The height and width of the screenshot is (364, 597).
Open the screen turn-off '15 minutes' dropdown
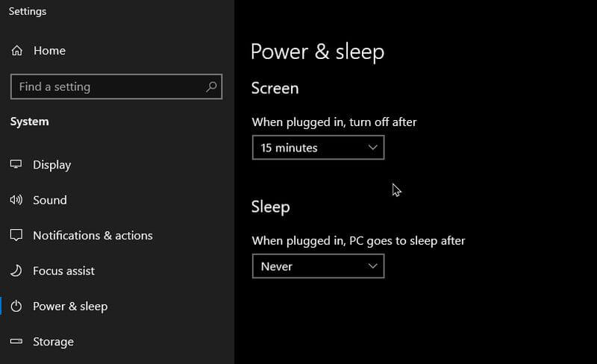point(318,148)
